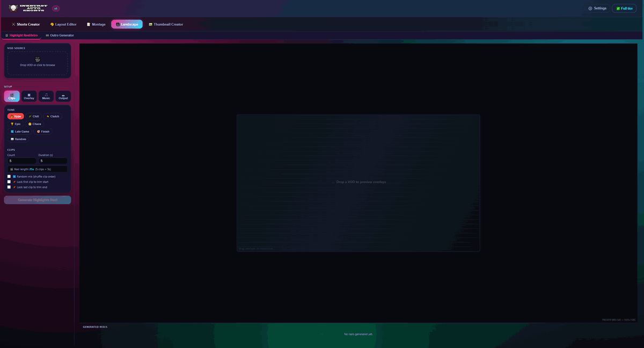
Task: Go to the Thumbnail Creator tab
Action: (166, 24)
